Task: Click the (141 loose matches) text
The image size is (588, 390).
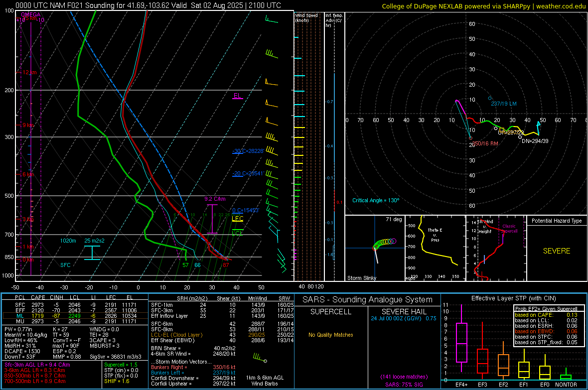Action: 404,377
